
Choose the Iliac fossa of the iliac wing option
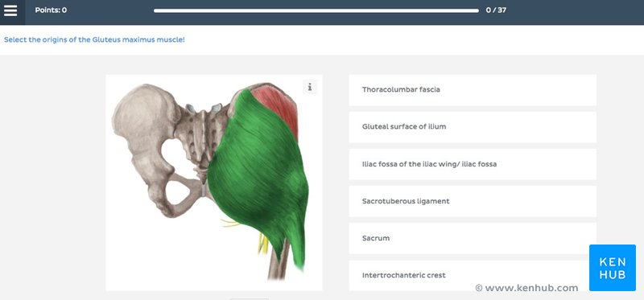pyautogui.click(x=473, y=164)
